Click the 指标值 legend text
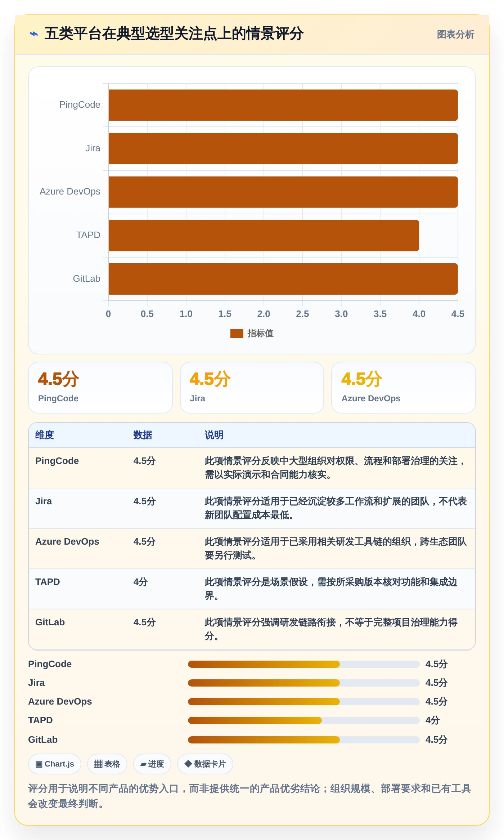The height and width of the screenshot is (840, 504). tap(260, 334)
